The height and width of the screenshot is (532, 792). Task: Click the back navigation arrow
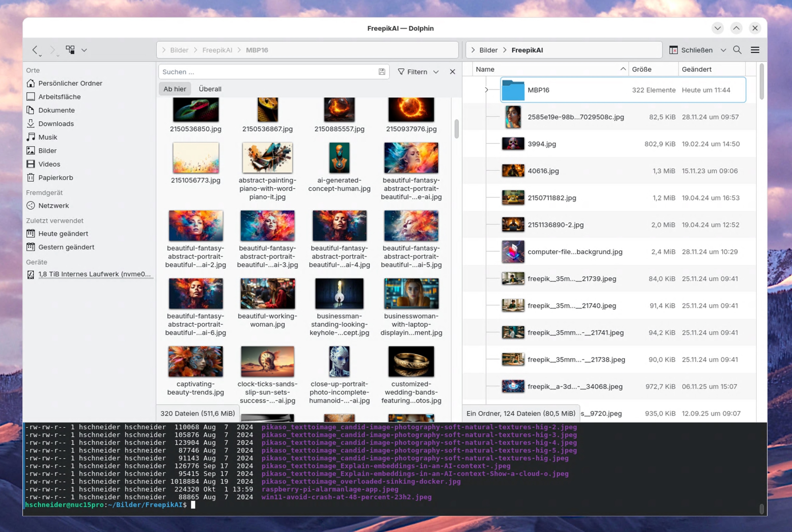(x=35, y=50)
